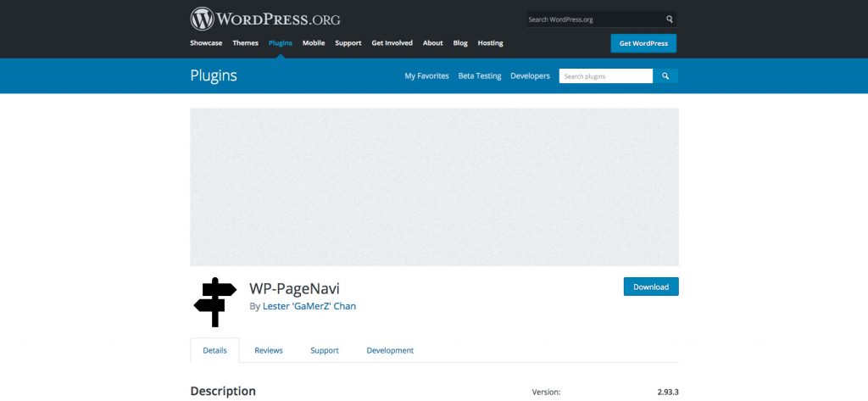Click the Plugins heading in the blue bar
The height and width of the screenshot is (401, 868).
[x=214, y=75]
